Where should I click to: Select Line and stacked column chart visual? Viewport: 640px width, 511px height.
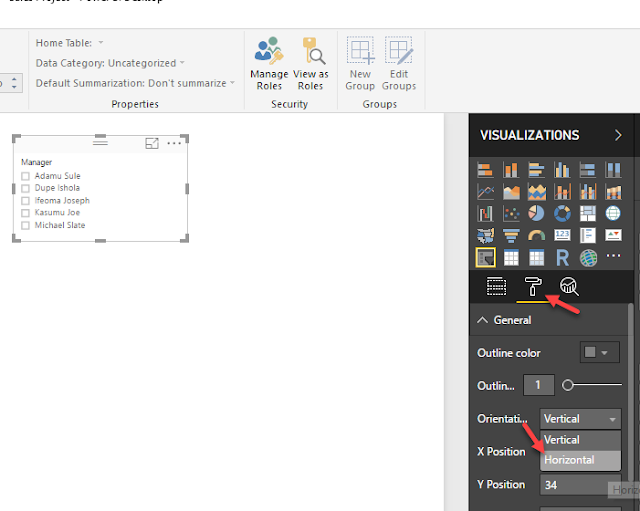[562, 191]
